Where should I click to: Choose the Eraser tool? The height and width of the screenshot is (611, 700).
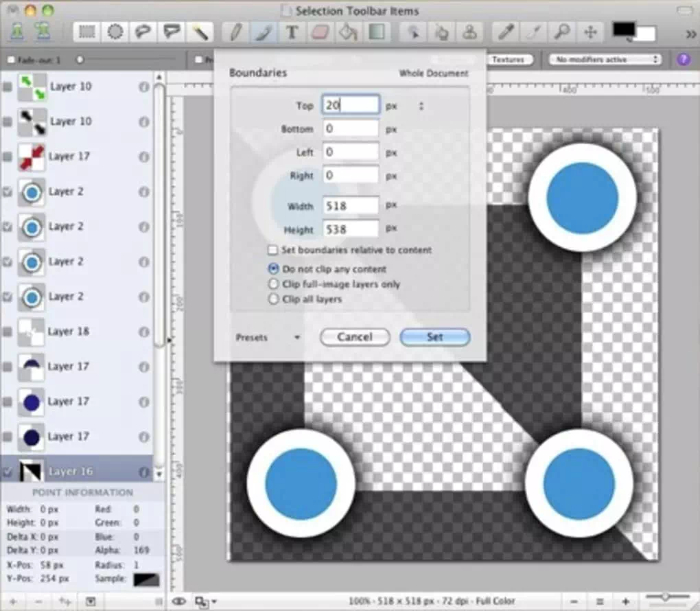(320, 32)
